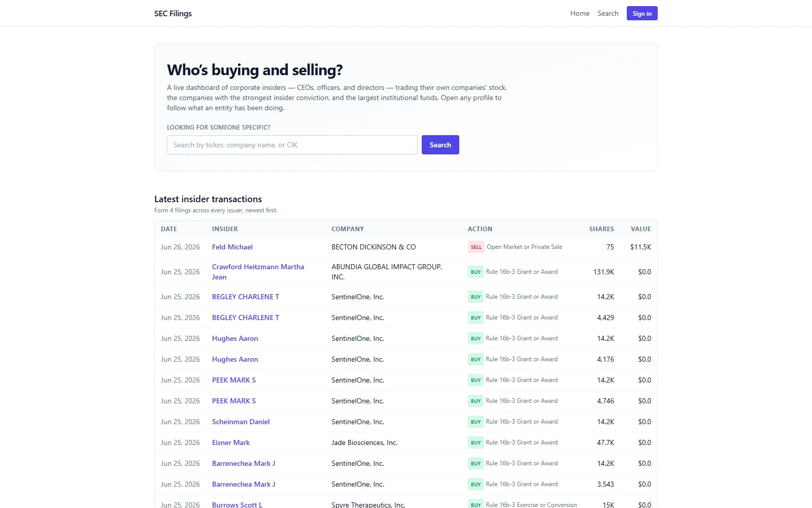Click the VALUE column header
The width and height of the screenshot is (812, 508).
[641, 229]
